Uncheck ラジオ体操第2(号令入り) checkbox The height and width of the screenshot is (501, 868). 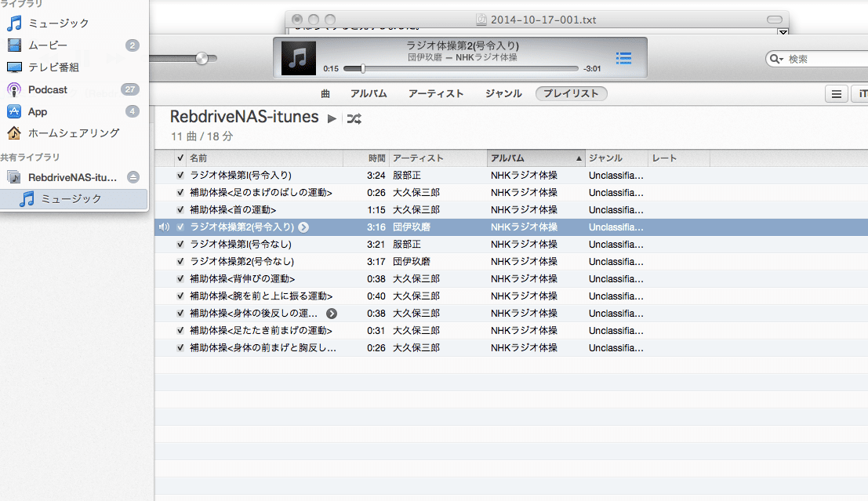180,227
